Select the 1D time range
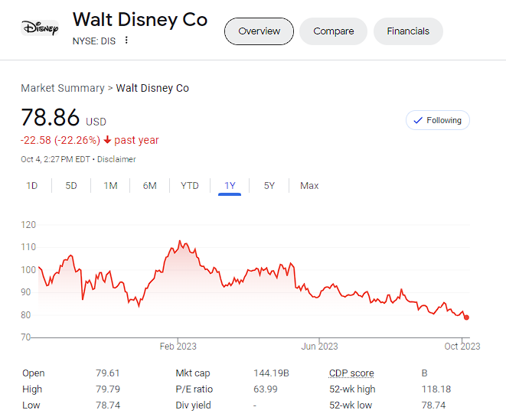 (x=32, y=186)
